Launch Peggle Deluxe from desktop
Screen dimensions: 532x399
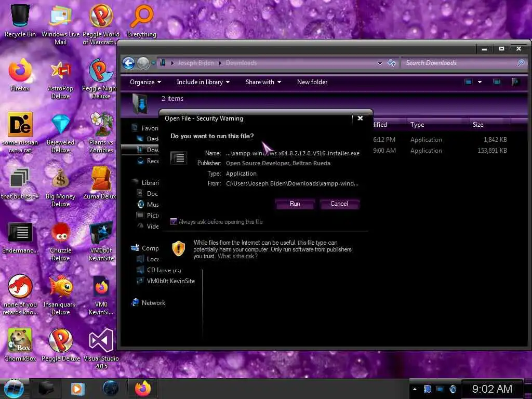point(60,345)
